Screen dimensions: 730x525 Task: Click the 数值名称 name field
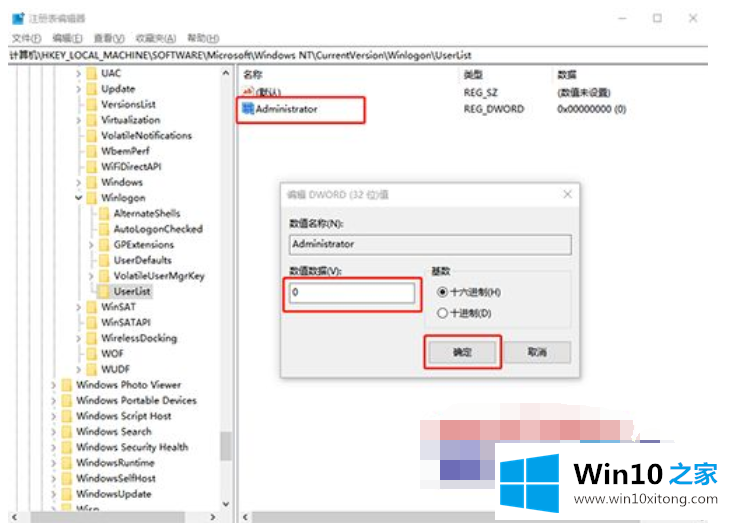430,244
